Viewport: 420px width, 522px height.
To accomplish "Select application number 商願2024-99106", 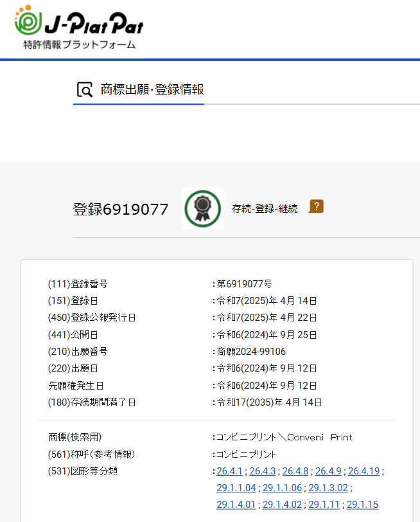I will tap(251, 352).
